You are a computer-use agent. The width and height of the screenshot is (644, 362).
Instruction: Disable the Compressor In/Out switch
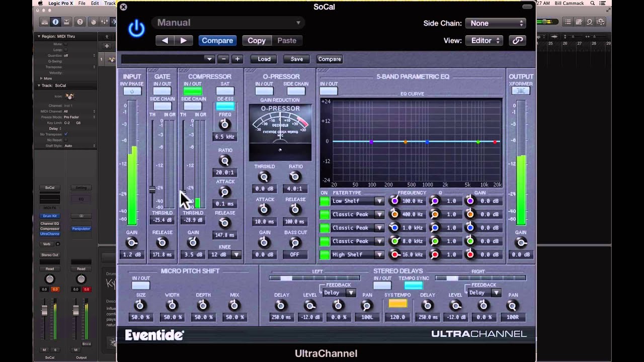click(x=193, y=91)
